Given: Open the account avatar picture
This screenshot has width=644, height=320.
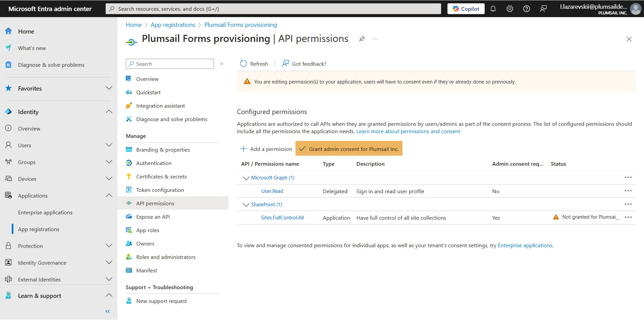Looking at the screenshot, I should point(636,9).
